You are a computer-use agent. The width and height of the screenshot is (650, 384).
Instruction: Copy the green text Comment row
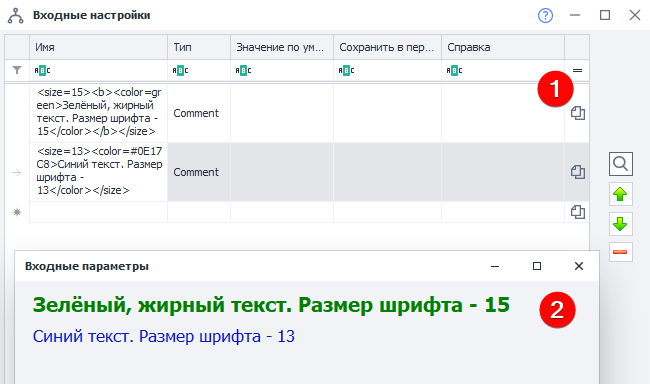coord(577,113)
